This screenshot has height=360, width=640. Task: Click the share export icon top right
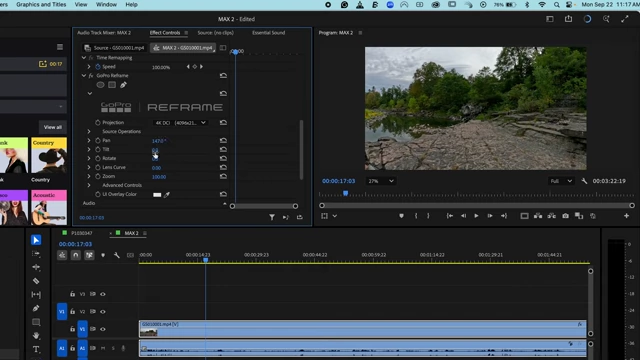pyautogui.click(x=568, y=19)
